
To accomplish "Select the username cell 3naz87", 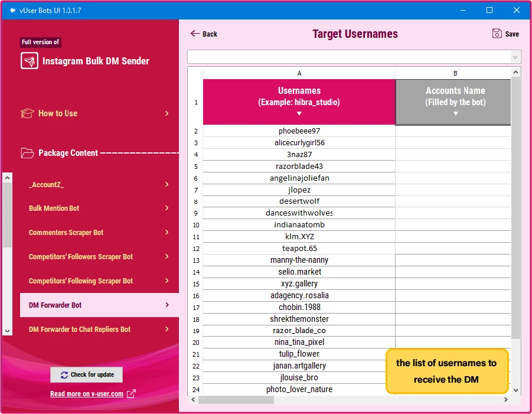I will [x=299, y=154].
